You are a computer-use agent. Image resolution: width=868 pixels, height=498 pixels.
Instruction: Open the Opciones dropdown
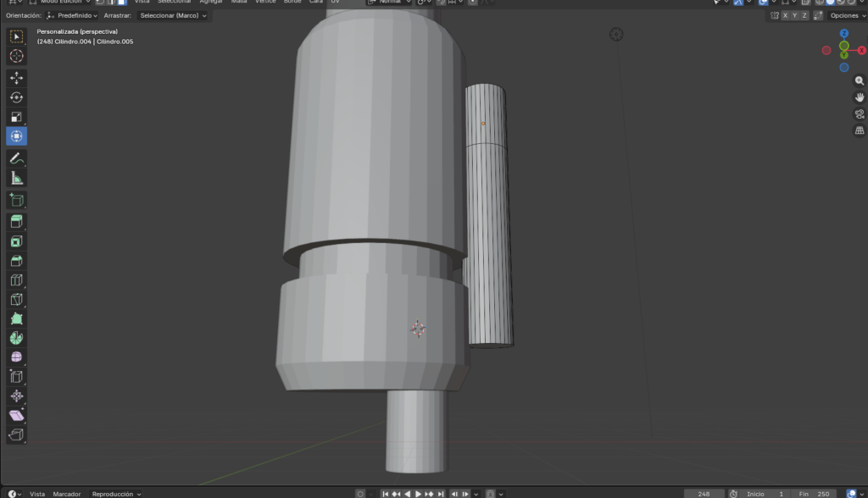click(x=848, y=15)
